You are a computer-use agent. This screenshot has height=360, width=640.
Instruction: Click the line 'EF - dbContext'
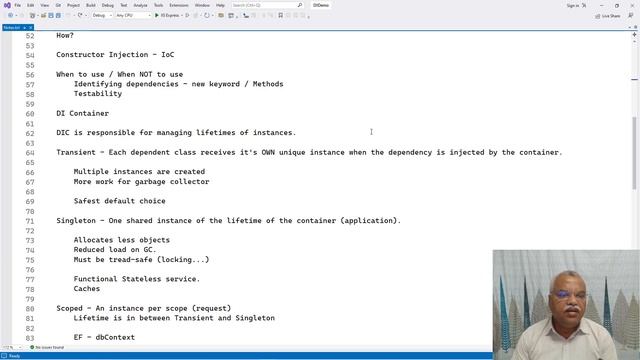click(104, 338)
